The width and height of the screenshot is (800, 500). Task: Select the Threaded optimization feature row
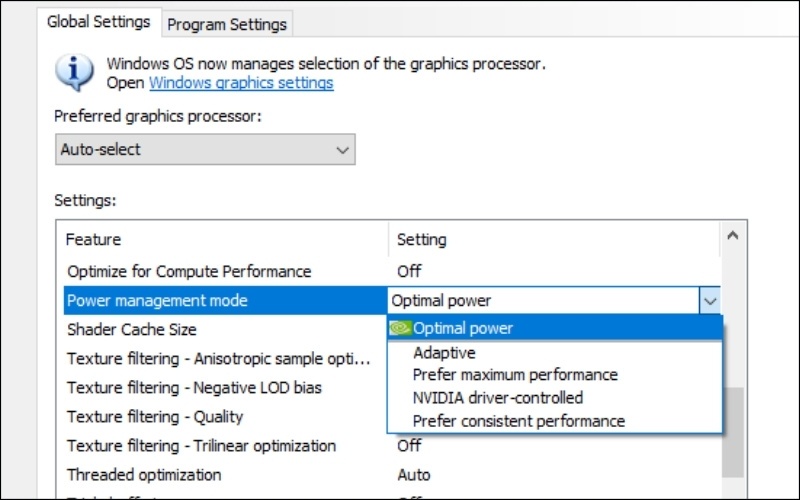(144, 475)
